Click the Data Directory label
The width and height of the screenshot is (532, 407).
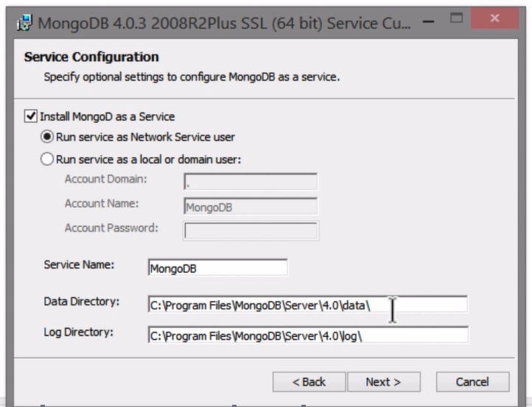point(82,301)
